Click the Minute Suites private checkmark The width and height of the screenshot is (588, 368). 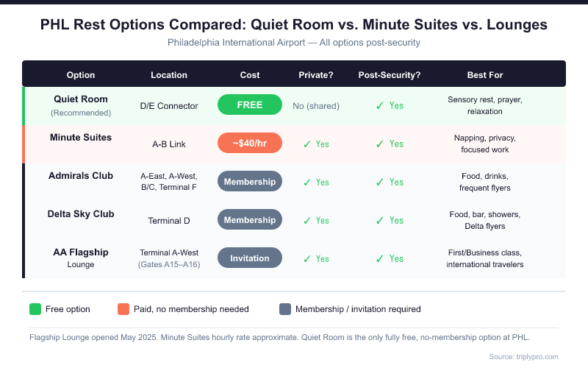tap(306, 144)
